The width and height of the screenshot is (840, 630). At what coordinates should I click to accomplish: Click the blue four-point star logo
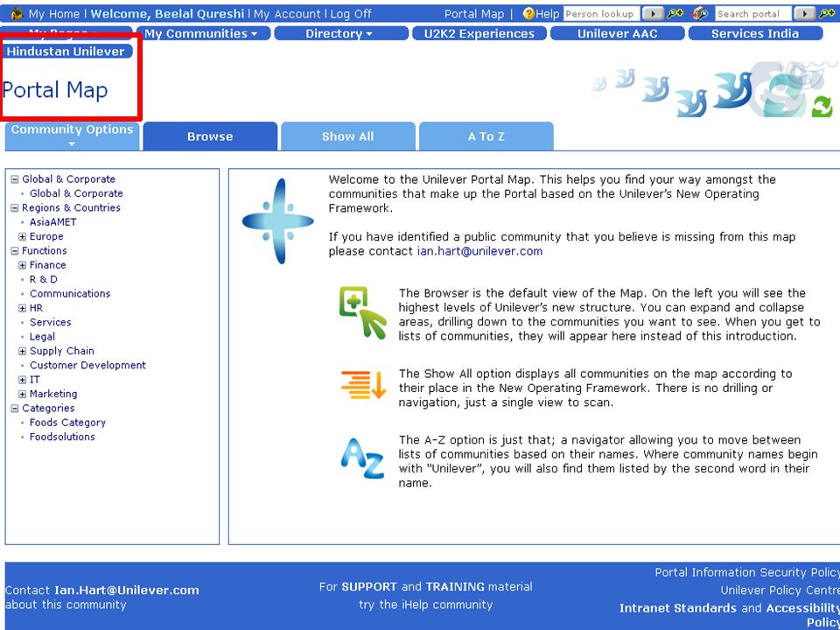pyautogui.click(x=278, y=220)
